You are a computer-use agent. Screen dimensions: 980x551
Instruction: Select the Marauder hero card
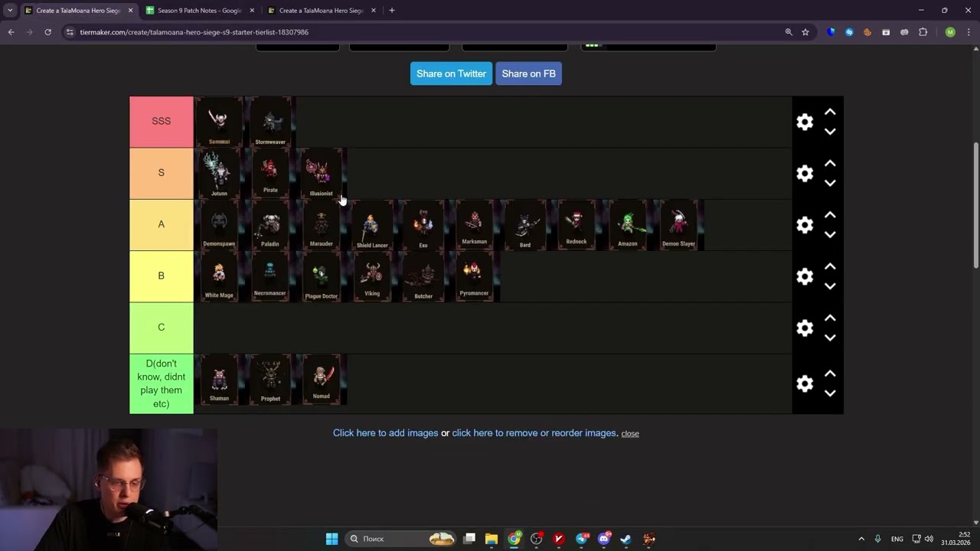pos(322,225)
